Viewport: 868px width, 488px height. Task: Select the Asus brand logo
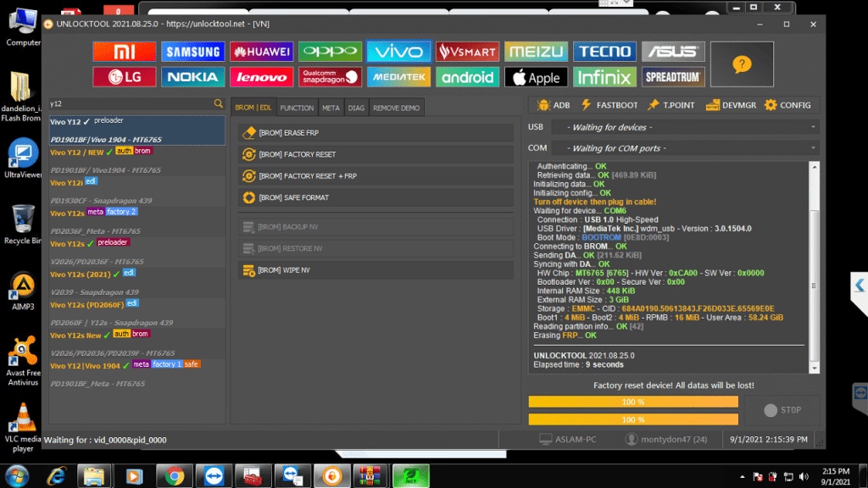click(x=673, y=52)
